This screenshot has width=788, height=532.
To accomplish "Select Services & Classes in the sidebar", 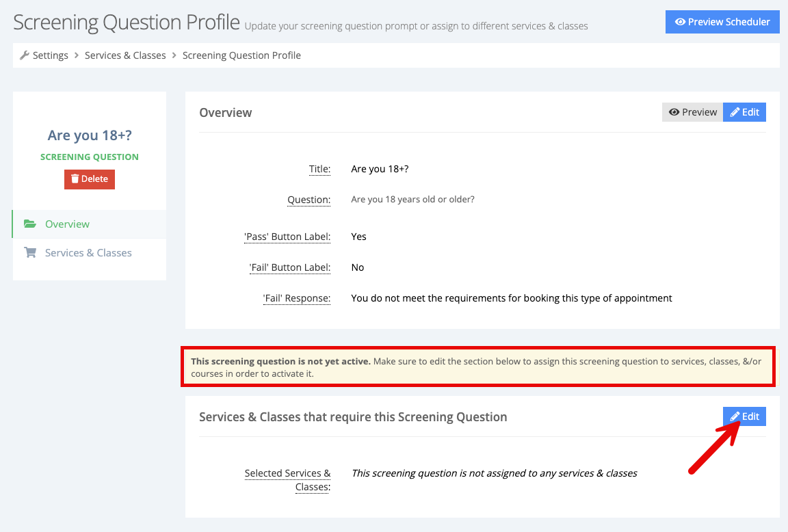I will tap(89, 253).
